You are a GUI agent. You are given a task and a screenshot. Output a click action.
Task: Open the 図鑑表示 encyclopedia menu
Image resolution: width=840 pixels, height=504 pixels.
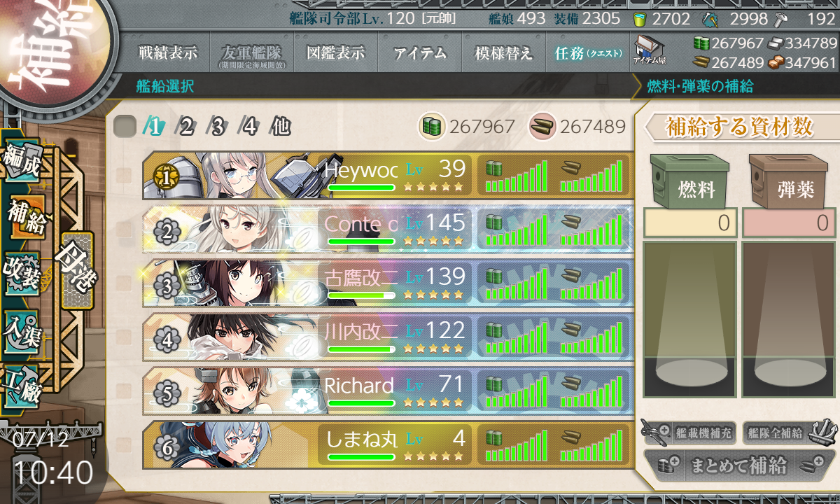click(336, 53)
